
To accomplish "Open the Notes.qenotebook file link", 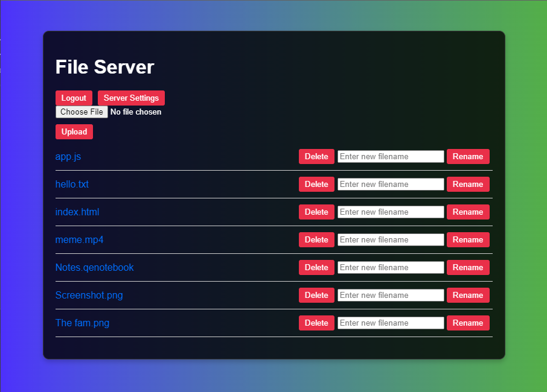I will pos(94,268).
